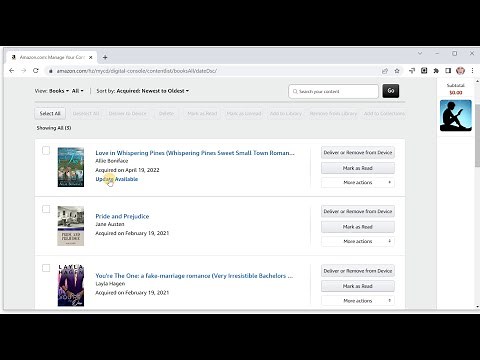Click the Deselect All toolbar button

point(86,113)
